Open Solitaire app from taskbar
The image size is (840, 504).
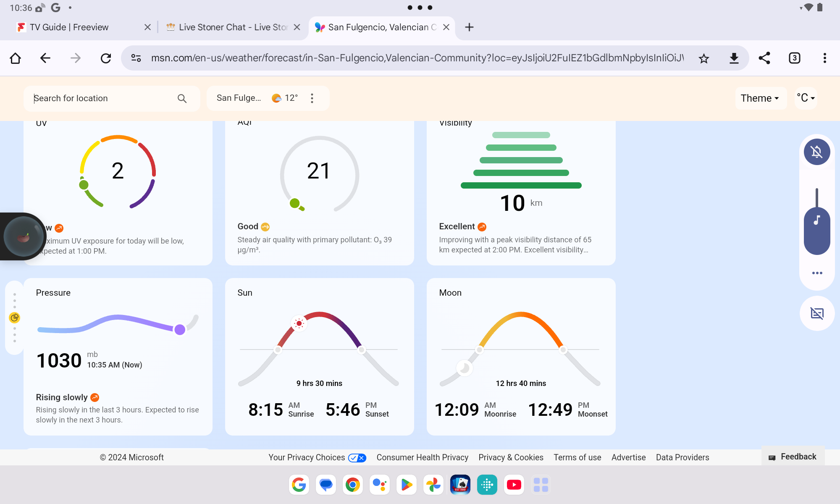point(460,485)
